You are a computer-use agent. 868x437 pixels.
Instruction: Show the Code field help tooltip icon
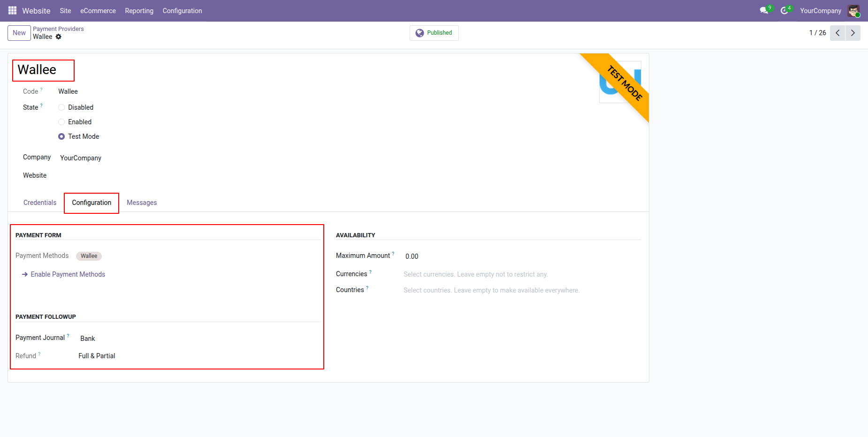(x=41, y=89)
